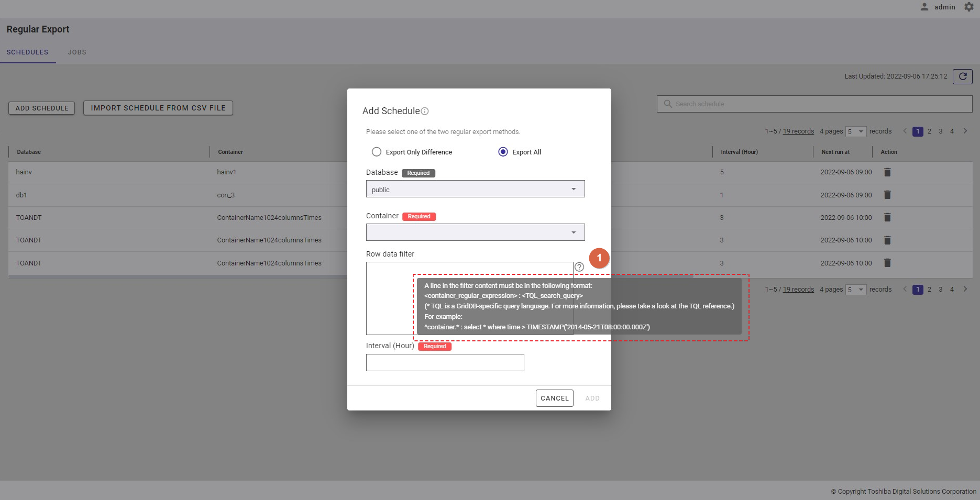Switch to the JOBS tab
980x500 pixels.
point(77,52)
